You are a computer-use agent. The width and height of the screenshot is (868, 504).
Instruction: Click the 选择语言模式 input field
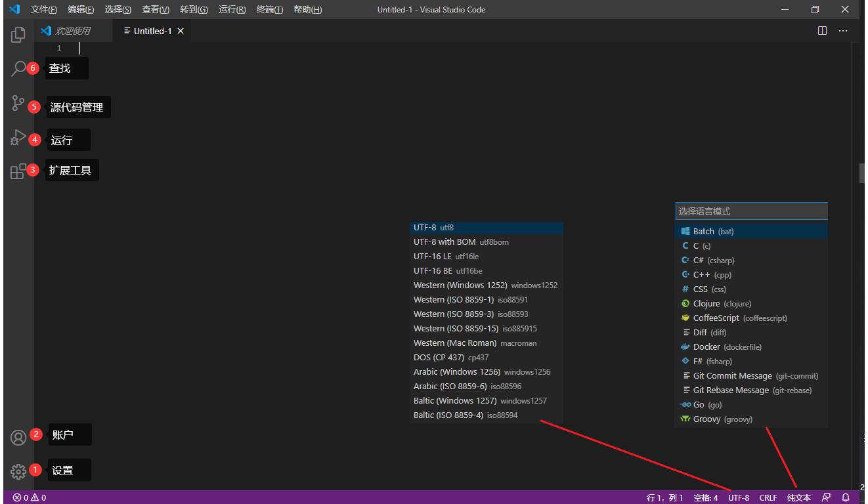click(x=751, y=211)
